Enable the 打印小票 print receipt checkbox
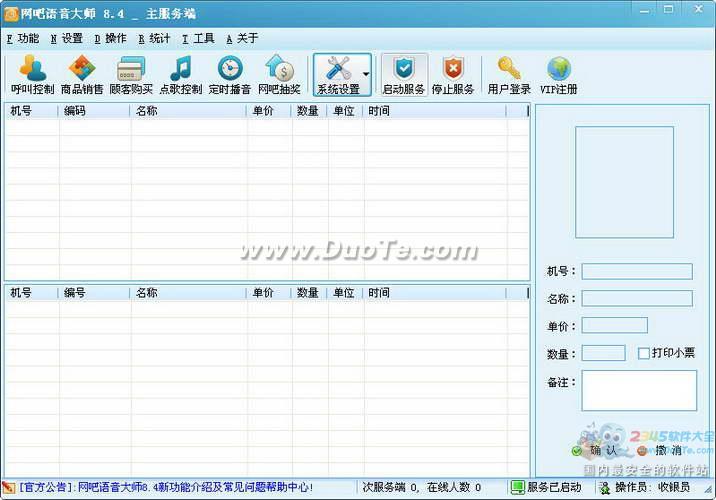 644,353
